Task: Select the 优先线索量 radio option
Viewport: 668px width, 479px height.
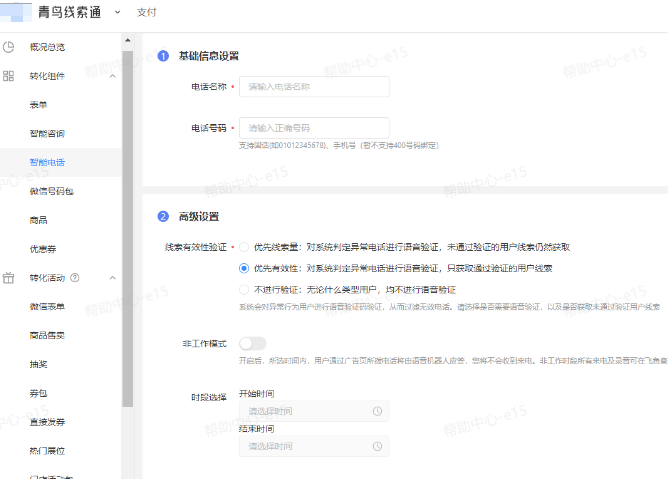Action: 244,247
